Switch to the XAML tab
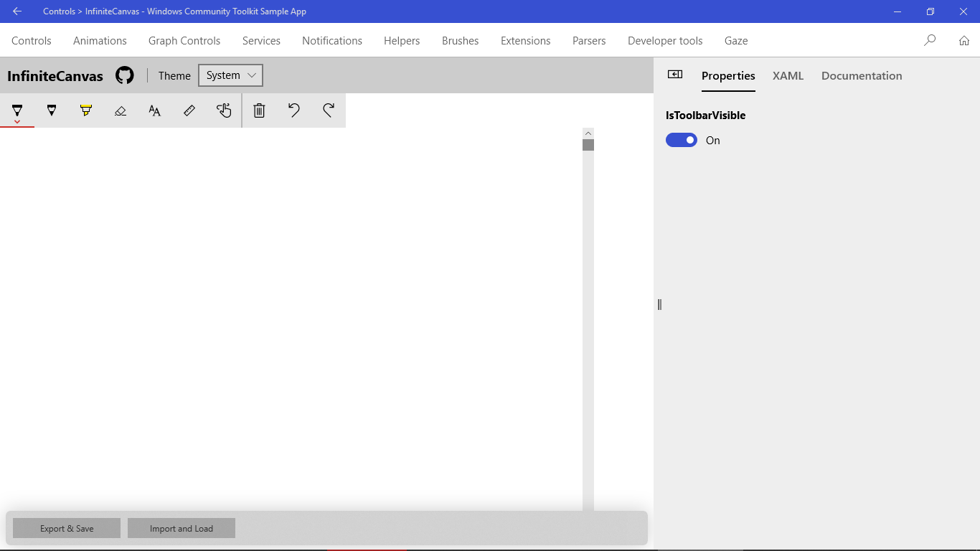Viewport: 980px width, 551px height. [x=788, y=75]
